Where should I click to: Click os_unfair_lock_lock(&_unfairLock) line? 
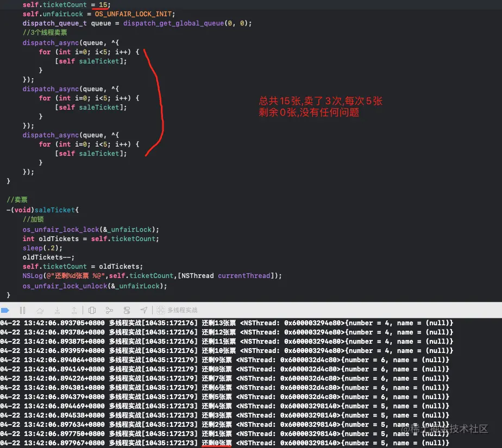[91, 230]
